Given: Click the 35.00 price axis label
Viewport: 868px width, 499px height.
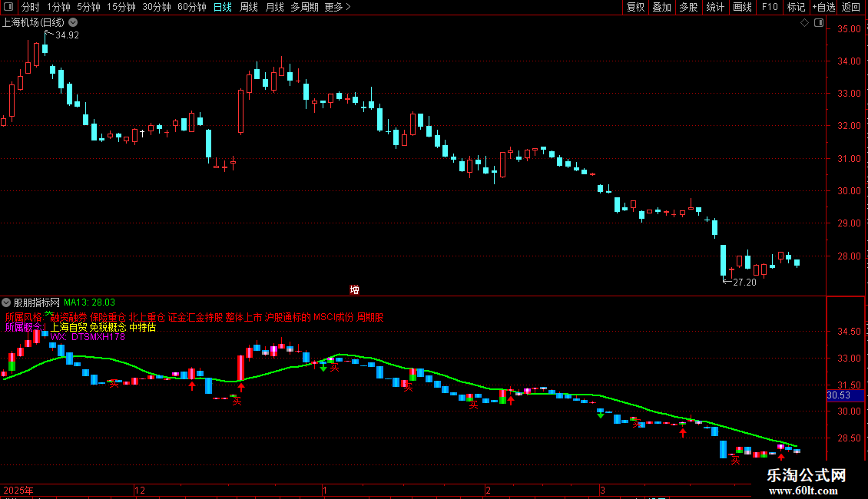Looking at the screenshot, I should click(849, 28).
